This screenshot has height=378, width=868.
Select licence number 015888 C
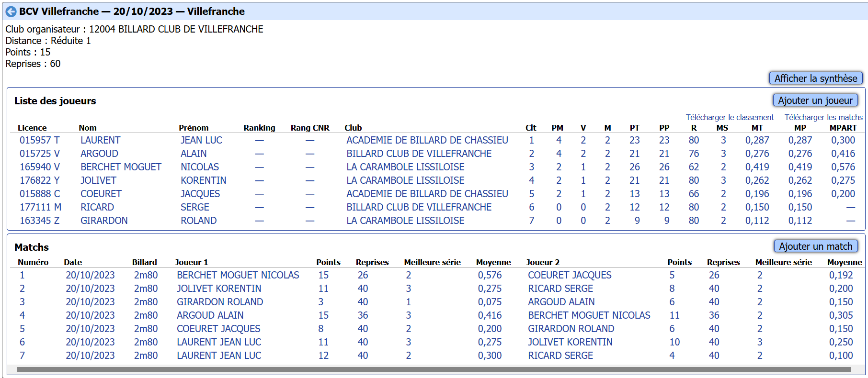(x=40, y=194)
